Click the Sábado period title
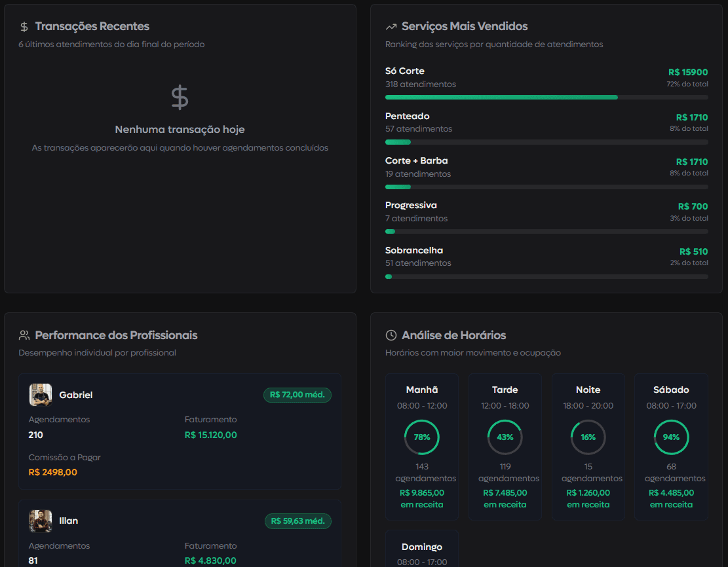The height and width of the screenshot is (567, 728). (x=671, y=390)
